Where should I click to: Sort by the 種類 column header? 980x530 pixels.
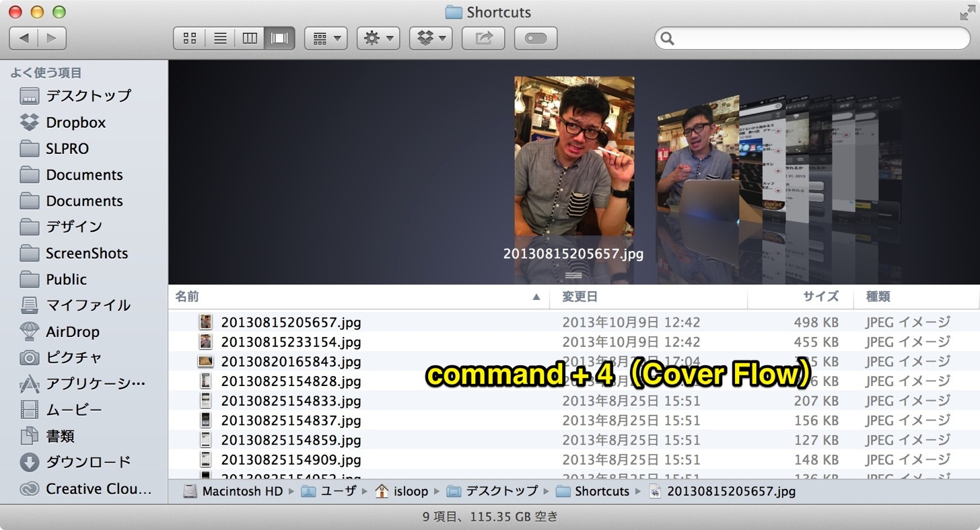tap(917, 297)
